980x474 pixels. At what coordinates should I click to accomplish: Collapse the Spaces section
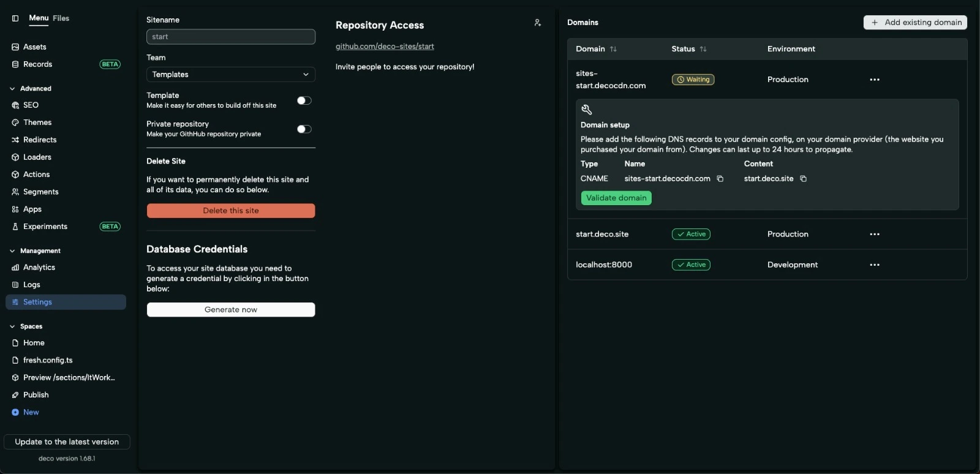12,326
